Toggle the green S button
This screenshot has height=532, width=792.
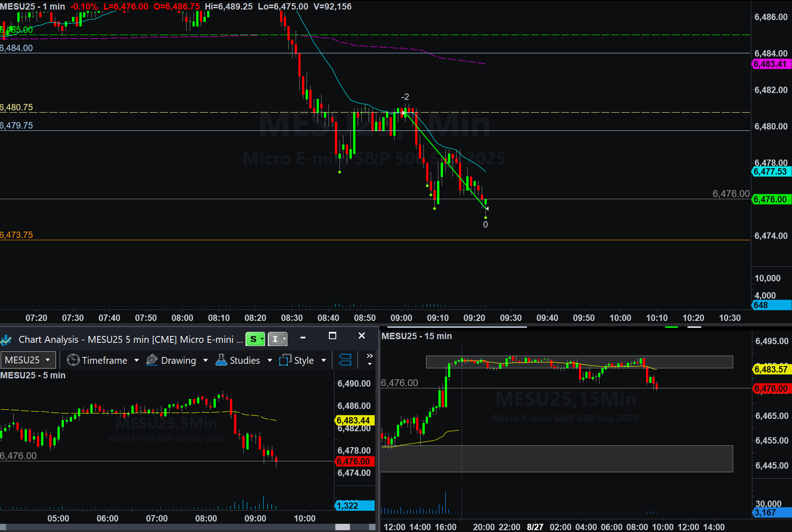254,339
